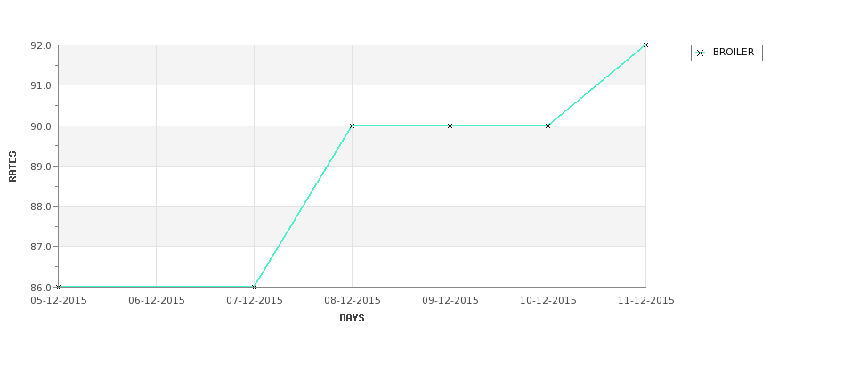Click the data point marker at 05-12-2015
Image resolution: width=868 pixels, height=382 pixels.
click(58, 287)
